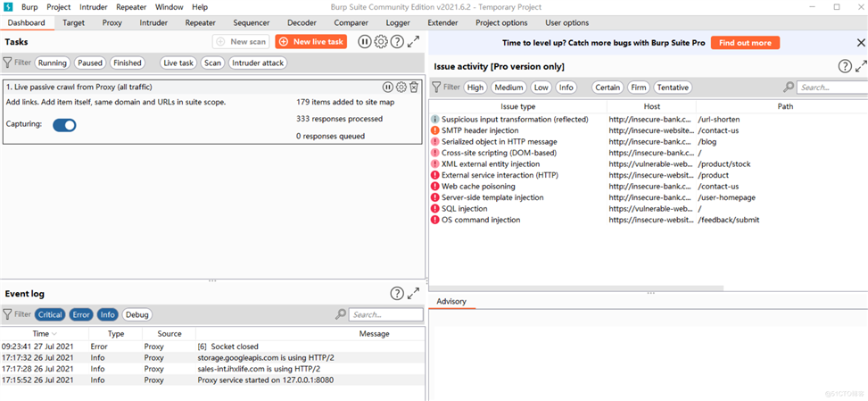Toggle the Debug event log filter
The height and width of the screenshot is (401, 868).
pyautogui.click(x=137, y=314)
